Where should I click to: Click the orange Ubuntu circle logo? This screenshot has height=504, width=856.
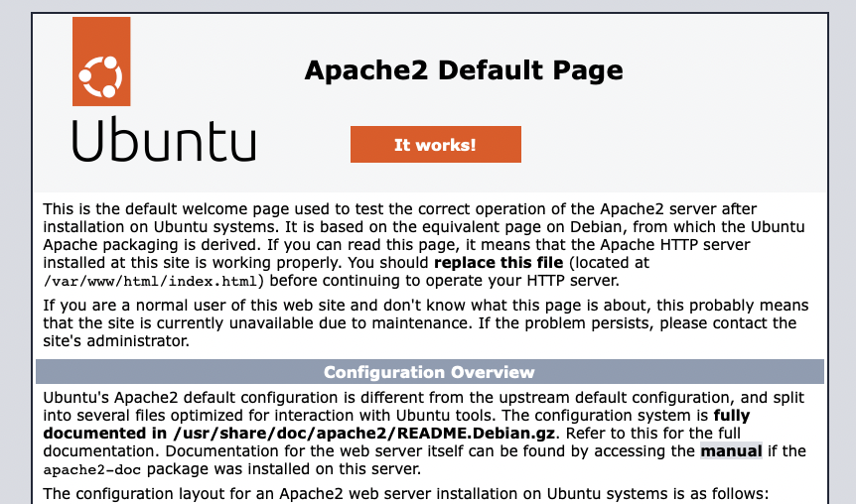tap(101, 61)
